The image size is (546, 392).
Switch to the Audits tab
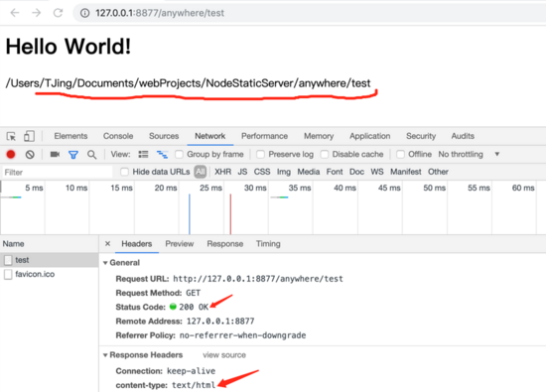coord(463,136)
